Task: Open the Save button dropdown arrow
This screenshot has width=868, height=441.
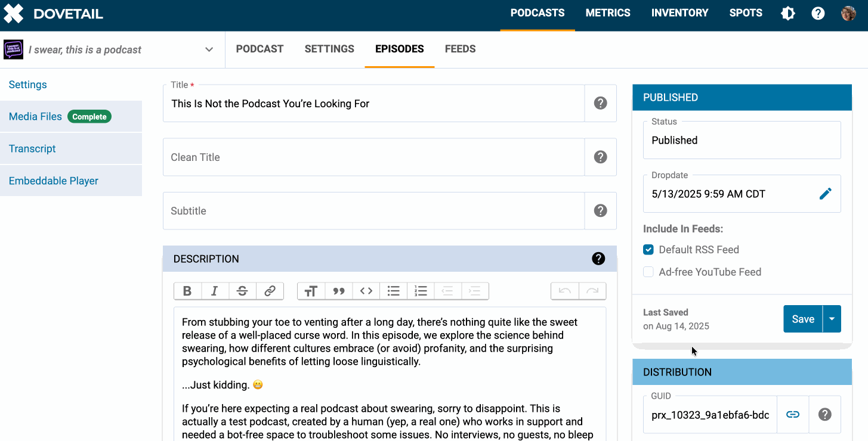Action: coord(832,319)
